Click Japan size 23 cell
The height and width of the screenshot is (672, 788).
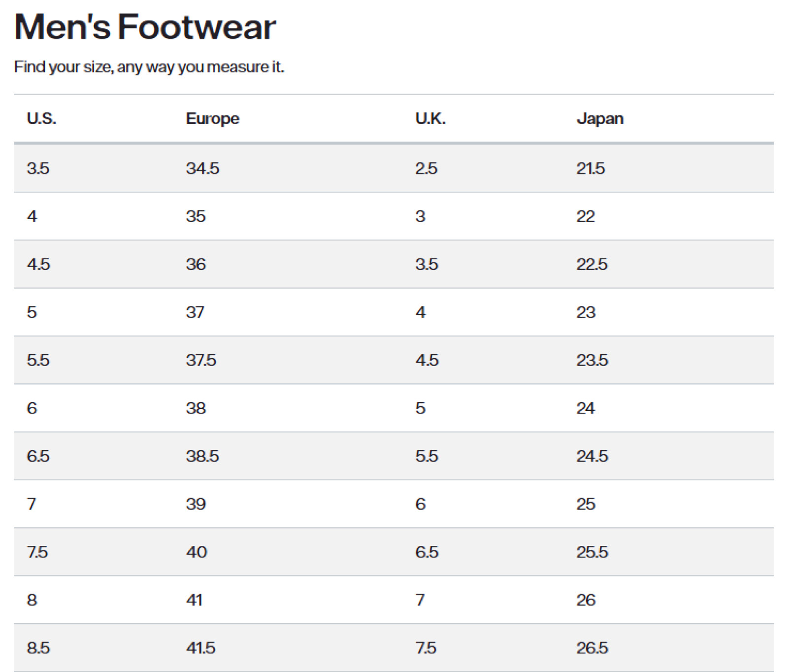(586, 312)
